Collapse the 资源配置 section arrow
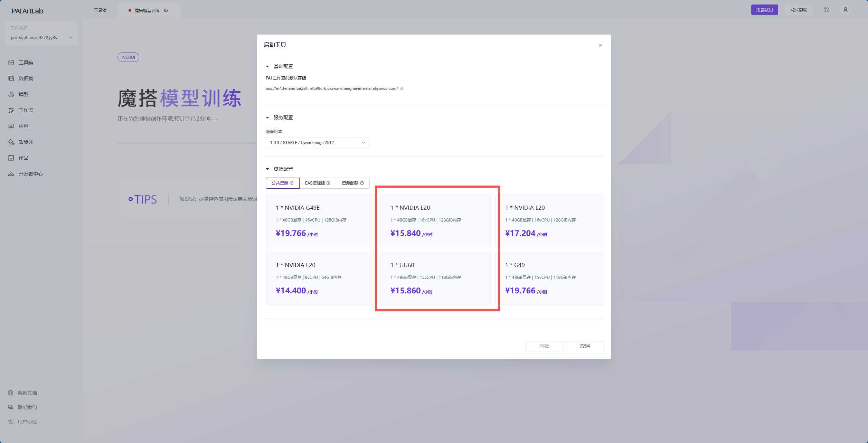This screenshot has width=868, height=443. [x=267, y=169]
